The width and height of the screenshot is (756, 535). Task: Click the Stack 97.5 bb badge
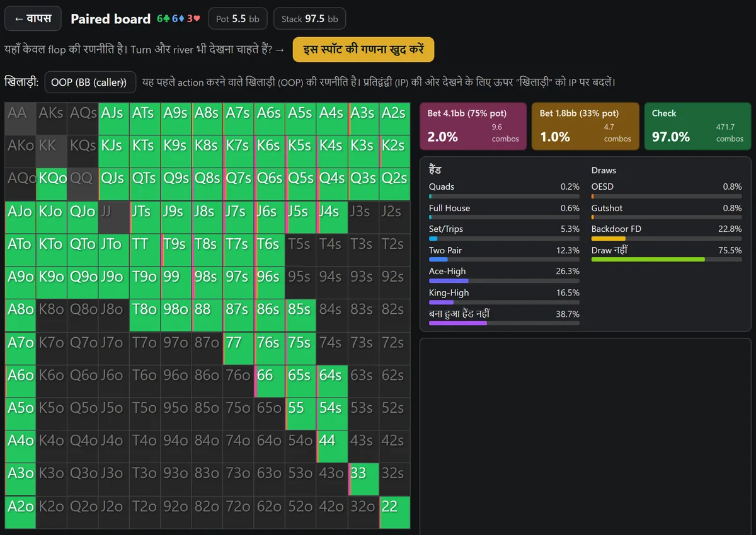[309, 19]
